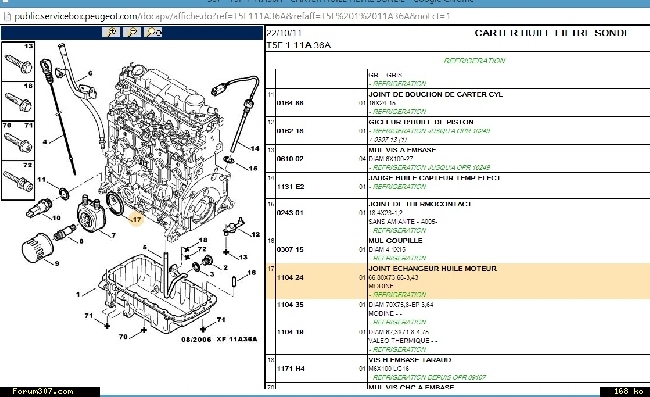Select the bolt 18 thumbnail
Viewport: 650px width, 397px height.
(x=18, y=101)
